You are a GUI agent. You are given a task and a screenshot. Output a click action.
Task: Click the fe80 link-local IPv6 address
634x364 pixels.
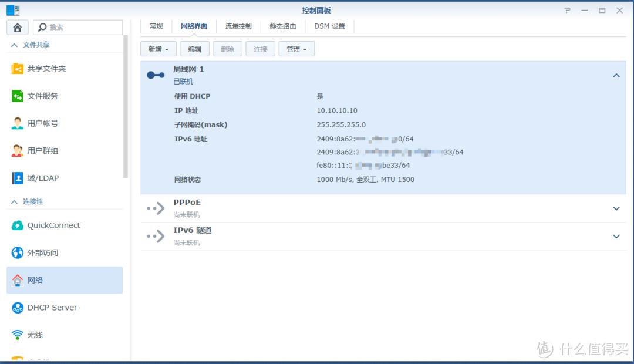363,166
